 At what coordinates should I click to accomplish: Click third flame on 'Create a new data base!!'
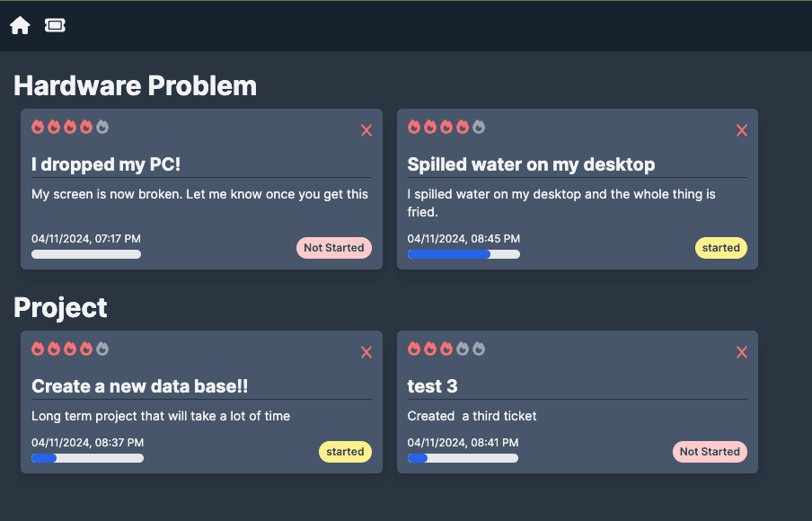70,349
